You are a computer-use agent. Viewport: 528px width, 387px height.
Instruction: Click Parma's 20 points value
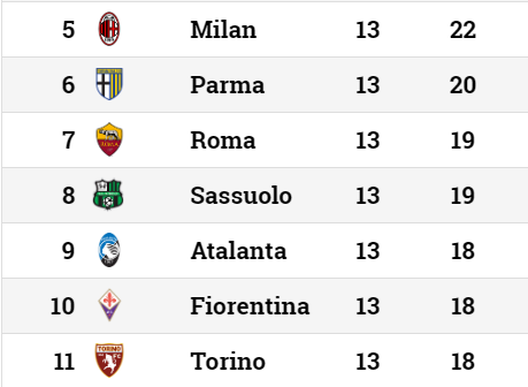pos(463,85)
